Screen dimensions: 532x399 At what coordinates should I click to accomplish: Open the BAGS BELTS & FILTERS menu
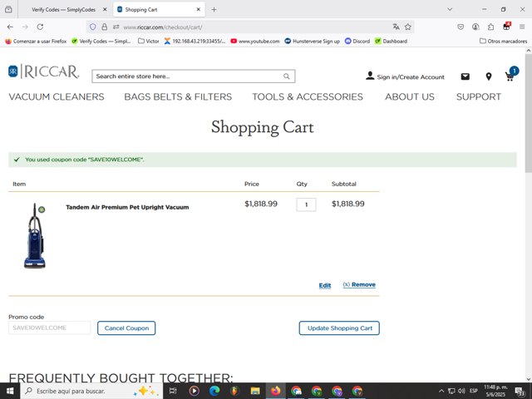(178, 96)
